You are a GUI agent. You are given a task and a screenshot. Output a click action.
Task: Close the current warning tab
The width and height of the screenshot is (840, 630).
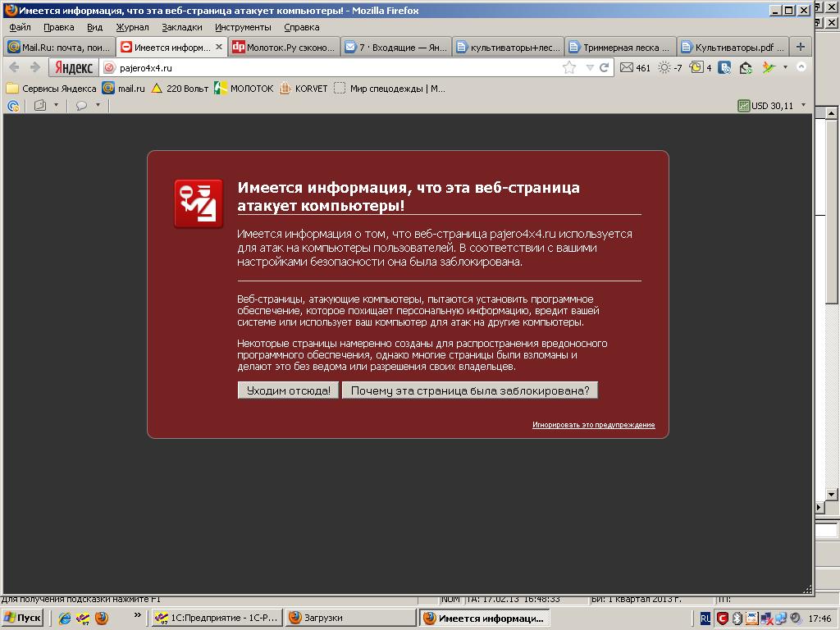pyautogui.click(x=218, y=47)
